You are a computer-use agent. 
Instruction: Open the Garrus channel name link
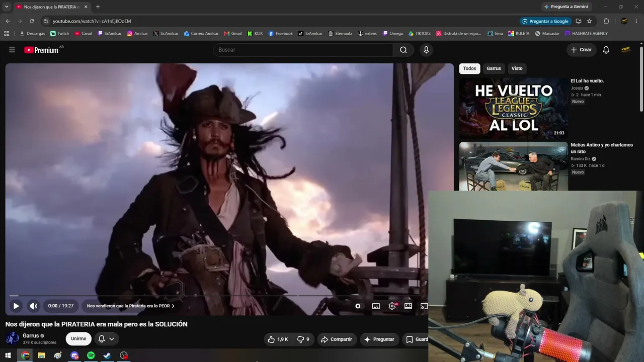tap(31, 336)
